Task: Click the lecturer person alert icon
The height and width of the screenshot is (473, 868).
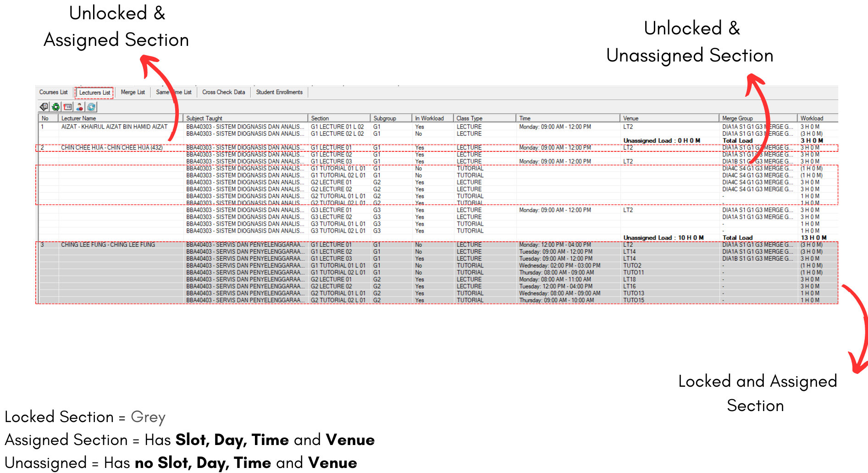Action: click(80, 107)
